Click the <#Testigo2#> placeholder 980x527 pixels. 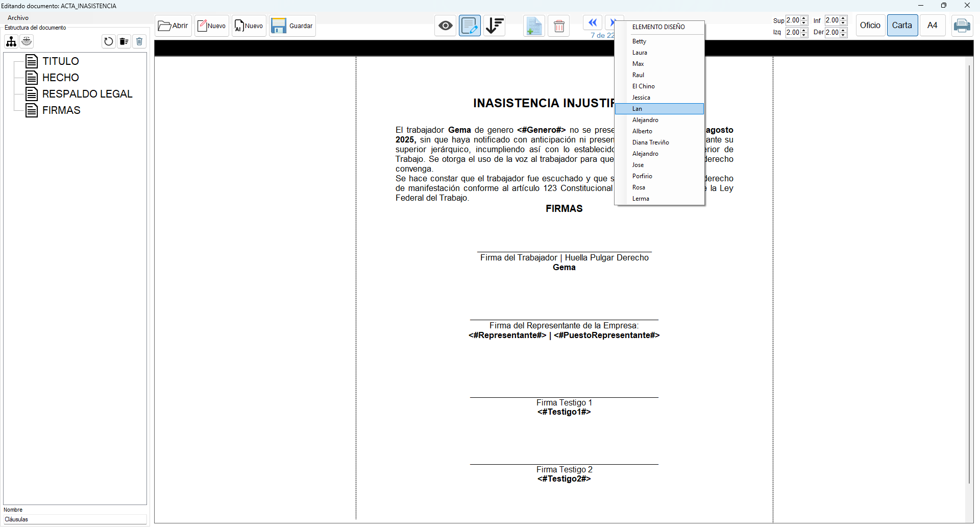[x=564, y=479]
